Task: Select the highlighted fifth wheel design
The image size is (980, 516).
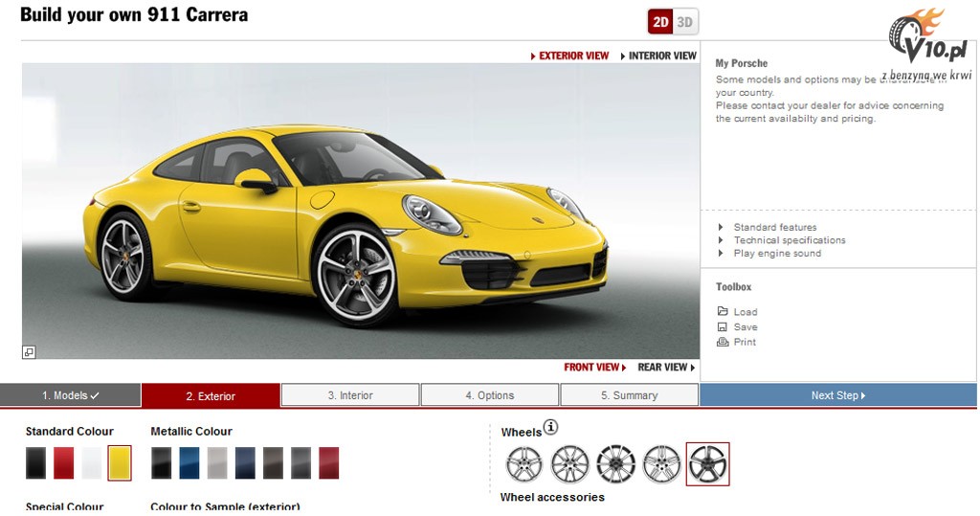Action: [707, 464]
